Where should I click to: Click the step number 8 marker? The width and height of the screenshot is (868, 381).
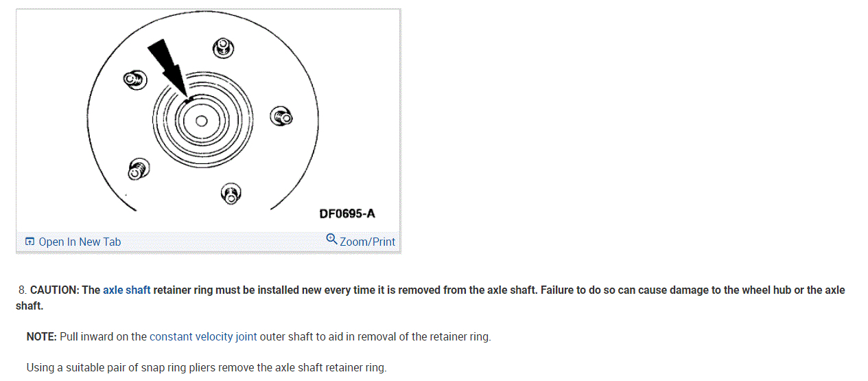pyautogui.click(x=22, y=290)
